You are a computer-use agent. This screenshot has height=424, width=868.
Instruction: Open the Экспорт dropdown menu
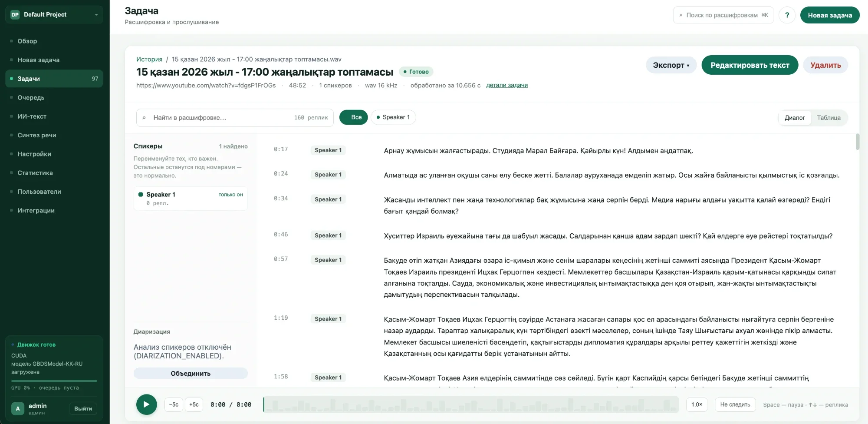671,65
